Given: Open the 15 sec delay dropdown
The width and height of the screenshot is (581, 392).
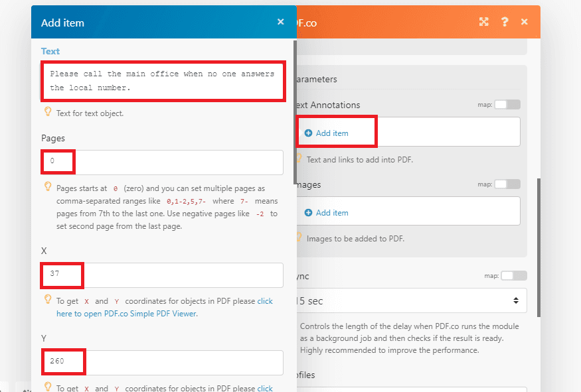Looking at the screenshot, I should (x=410, y=300).
